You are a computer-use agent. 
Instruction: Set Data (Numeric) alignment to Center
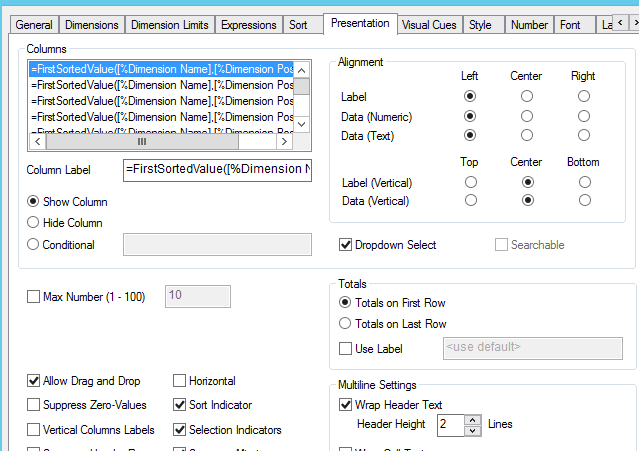527,117
